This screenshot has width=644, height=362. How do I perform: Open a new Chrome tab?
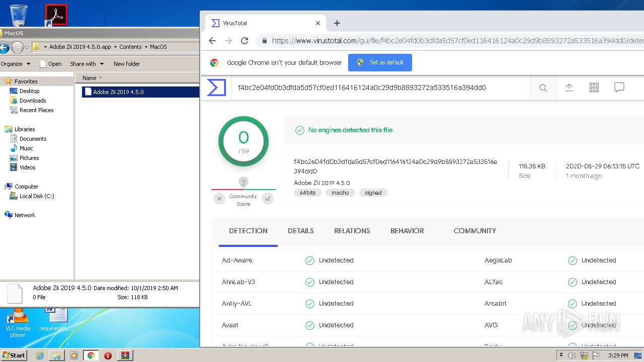tap(337, 23)
